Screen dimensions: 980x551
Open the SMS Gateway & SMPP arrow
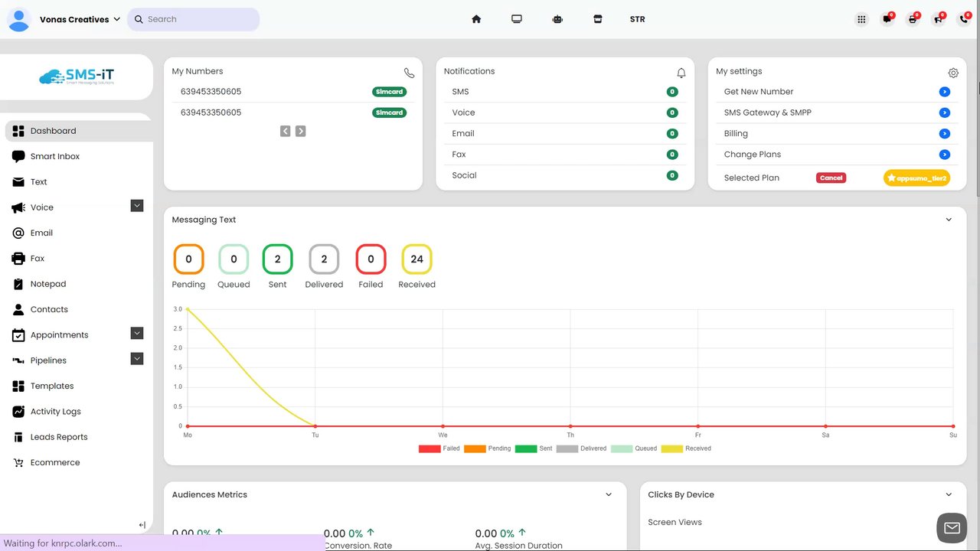(x=945, y=112)
